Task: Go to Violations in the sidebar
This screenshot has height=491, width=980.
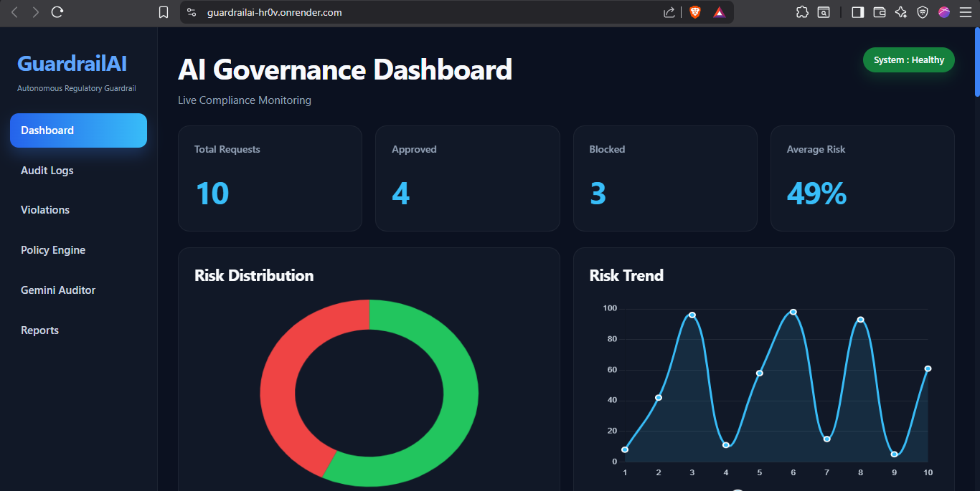Action: [x=78, y=210]
